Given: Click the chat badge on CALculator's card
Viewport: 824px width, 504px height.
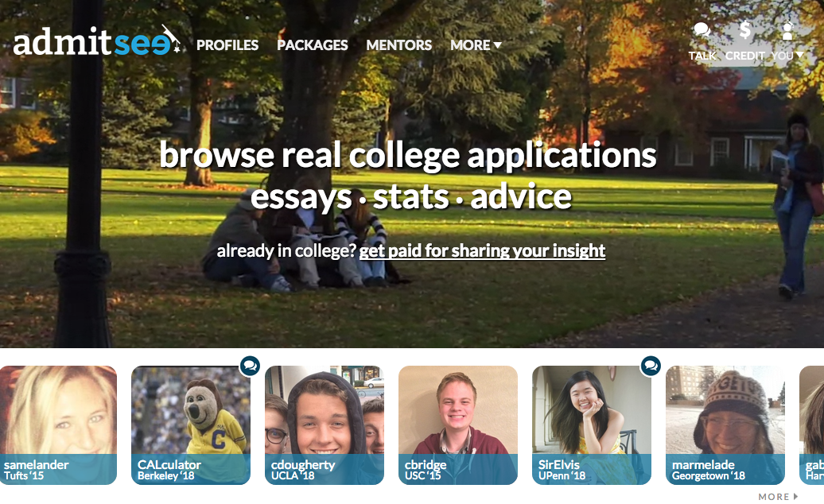Looking at the screenshot, I should [250, 366].
